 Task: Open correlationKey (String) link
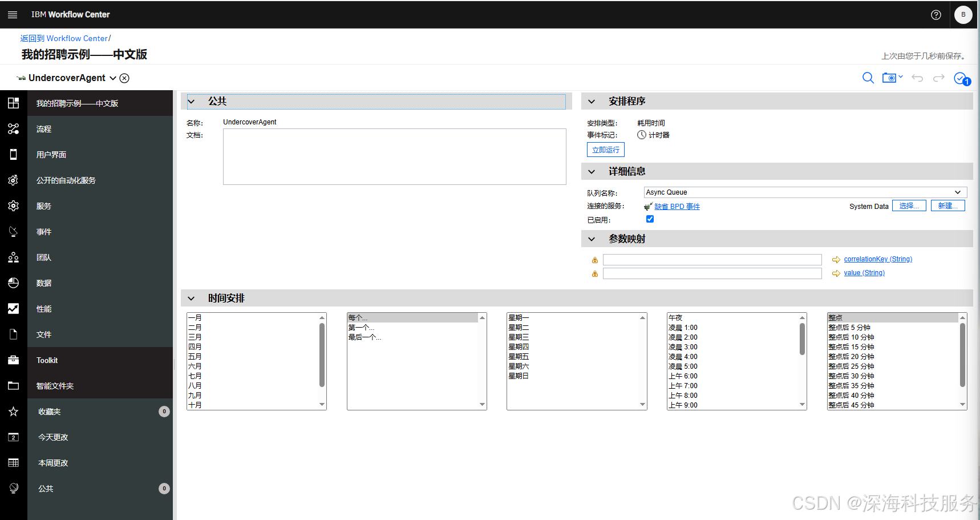coord(878,259)
